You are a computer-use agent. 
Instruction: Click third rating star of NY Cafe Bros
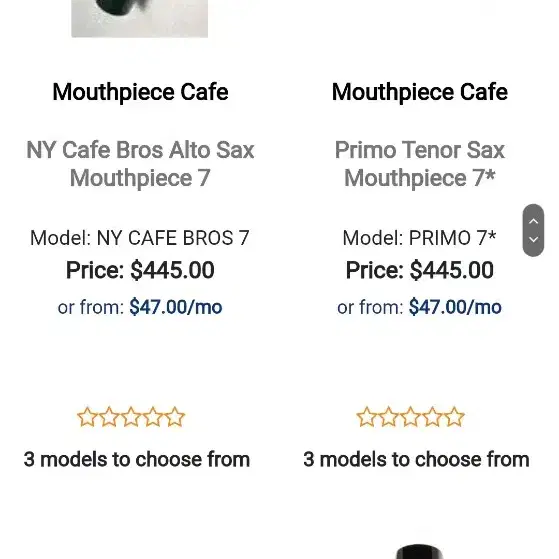point(131,417)
